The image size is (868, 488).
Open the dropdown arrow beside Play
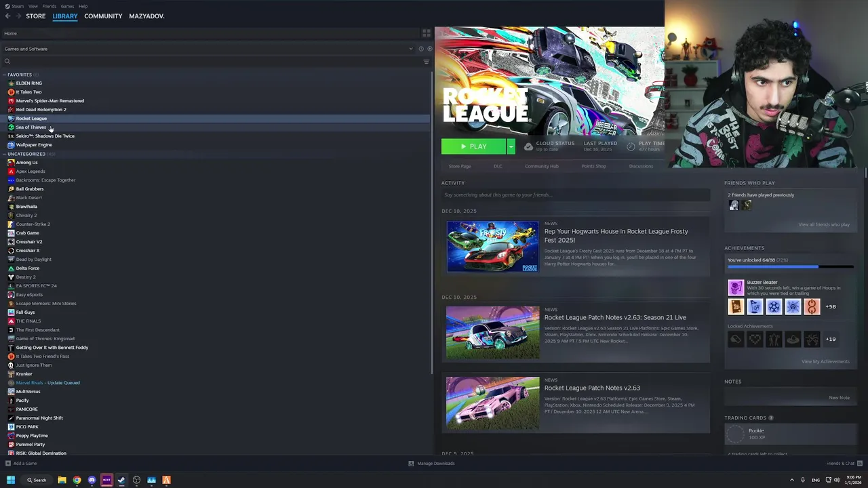tap(511, 146)
